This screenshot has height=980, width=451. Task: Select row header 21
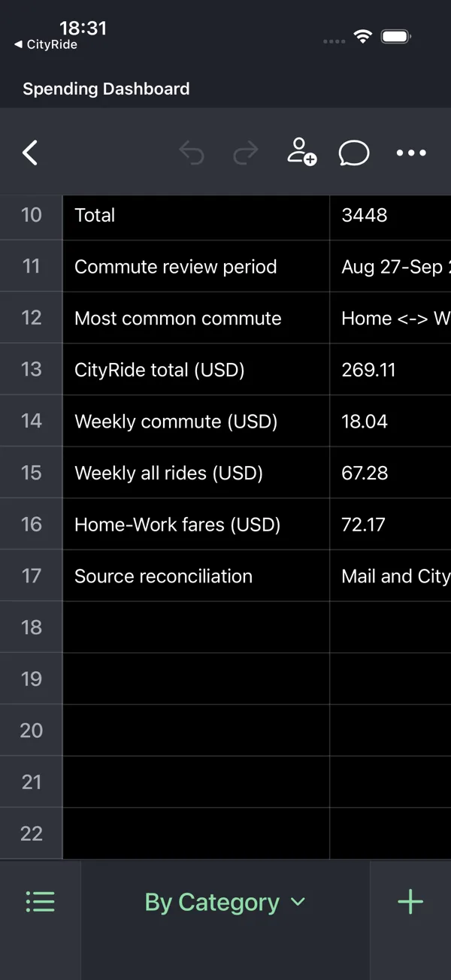(32, 782)
